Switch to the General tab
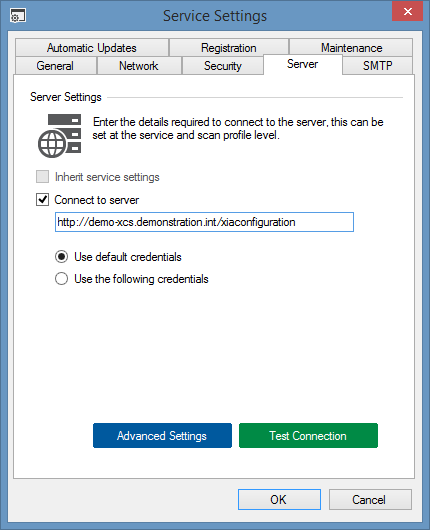This screenshot has height=530, width=430. tap(55, 66)
